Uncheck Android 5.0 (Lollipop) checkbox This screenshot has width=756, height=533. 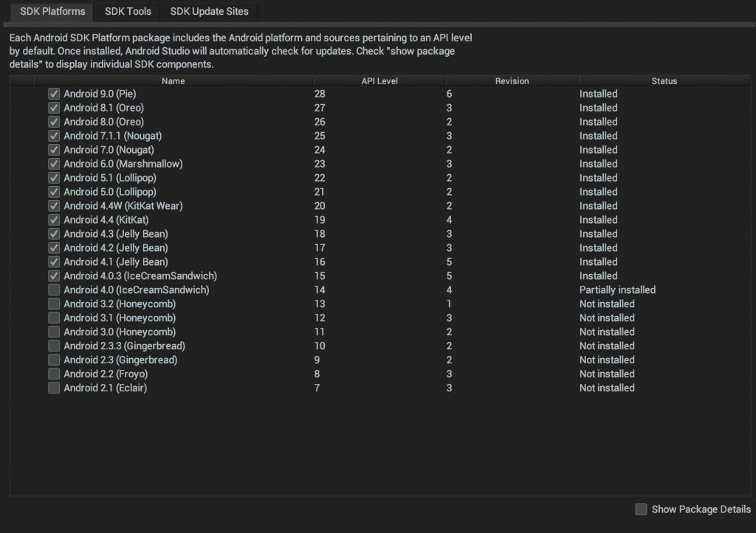pos(53,192)
